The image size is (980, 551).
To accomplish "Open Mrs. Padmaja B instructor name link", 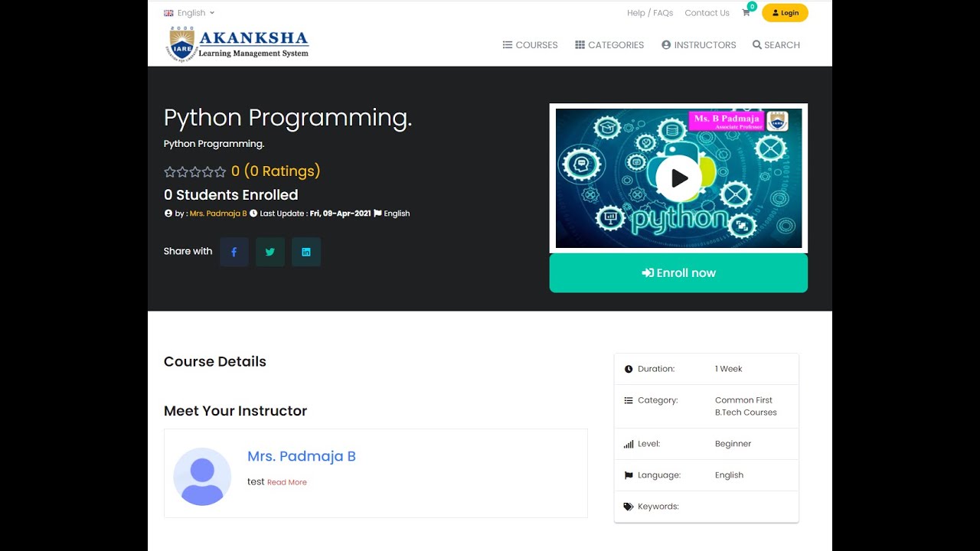I will click(x=302, y=456).
